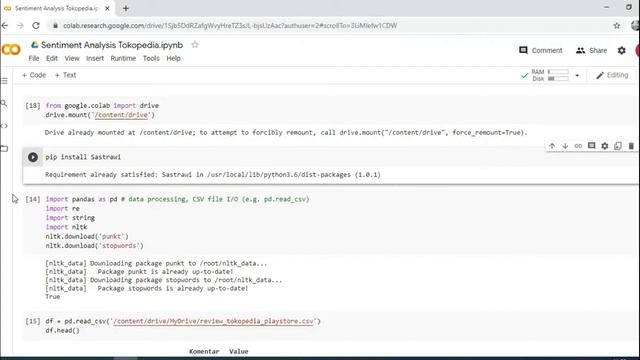Screen dimensions: 640x360
Task: Open the Help menu
Action: (x=173, y=58)
